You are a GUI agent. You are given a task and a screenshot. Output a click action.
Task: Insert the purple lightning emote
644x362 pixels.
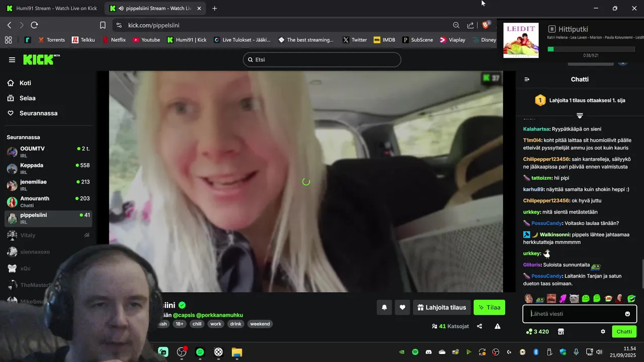pos(563,299)
